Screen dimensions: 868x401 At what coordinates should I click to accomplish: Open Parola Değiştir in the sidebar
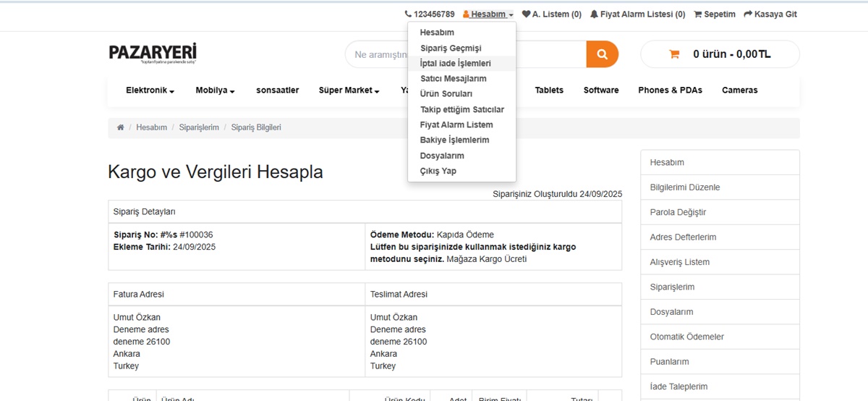(x=678, y=212)
